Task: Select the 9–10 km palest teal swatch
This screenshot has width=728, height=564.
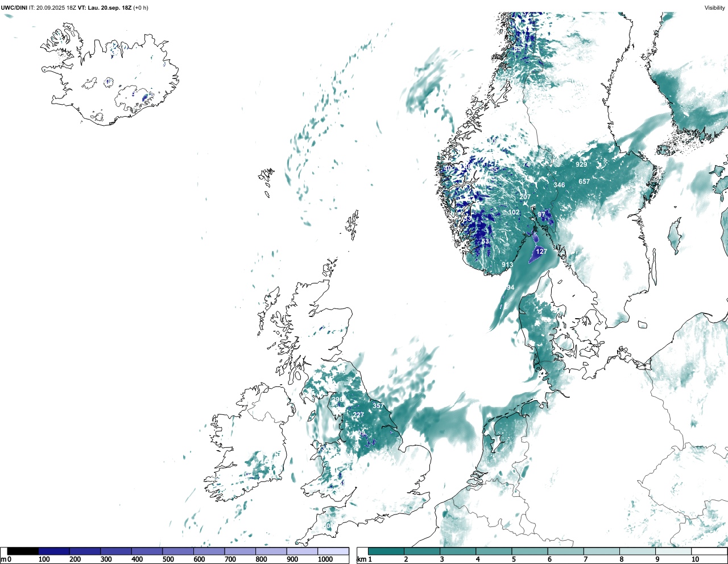Action: [x=673, y=551]
